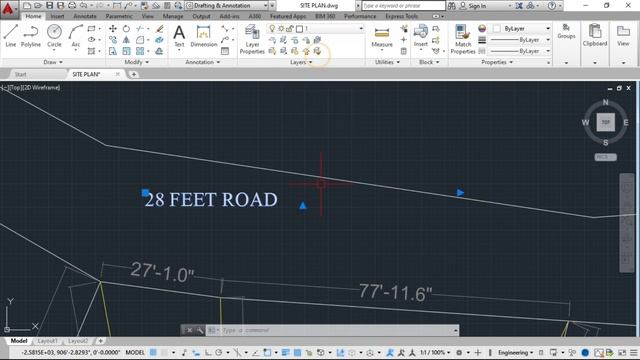The width and height of the screenshot is (640, 360).
Task: Open the Parametric ribbon tab
Action: (119, 16)
